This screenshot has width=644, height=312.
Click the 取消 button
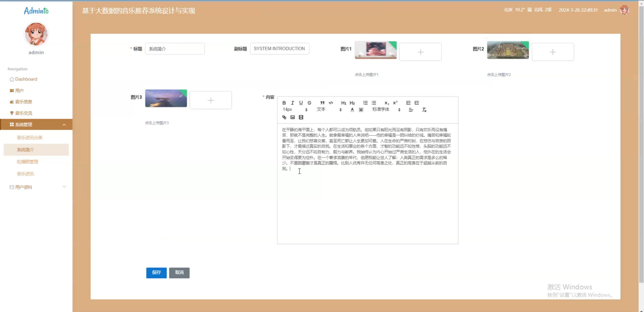[x=179, y=273]
